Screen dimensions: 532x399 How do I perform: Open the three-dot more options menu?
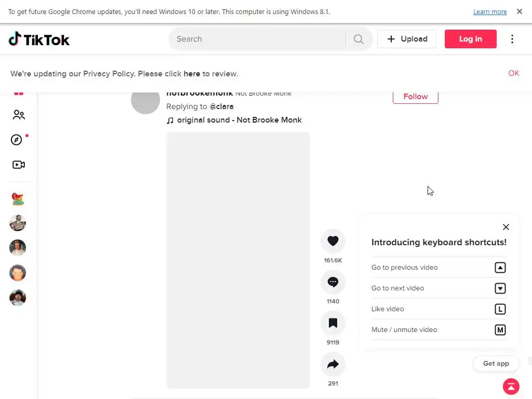click(x=512, y=39)
